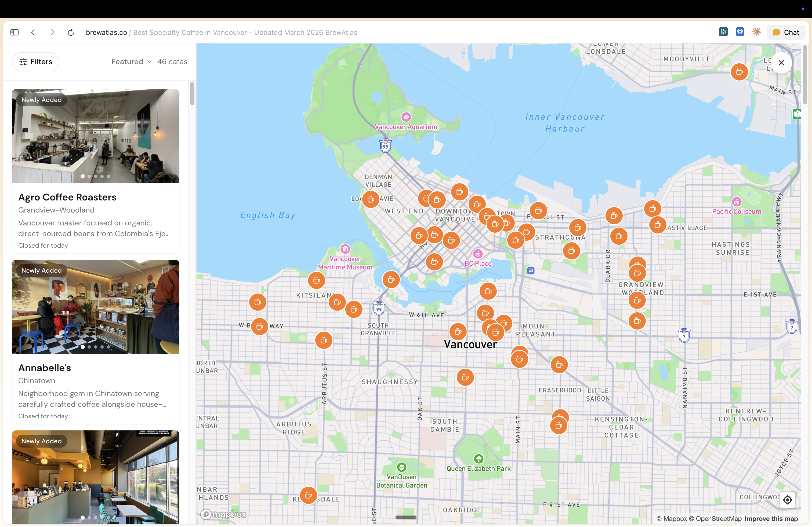Select second carousel dot on Agro photo
Image resolution: width=812 pixels, height=527 pixels.
point(89,176)
